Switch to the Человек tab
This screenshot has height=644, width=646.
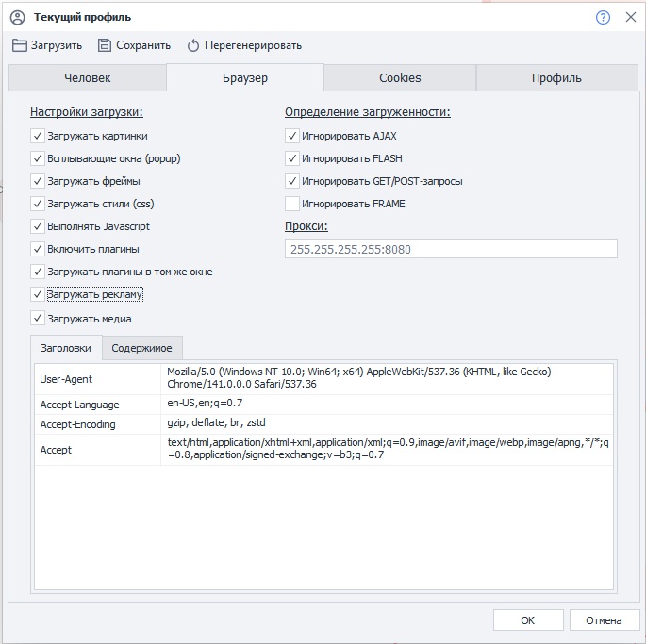(x=88, y=78)
